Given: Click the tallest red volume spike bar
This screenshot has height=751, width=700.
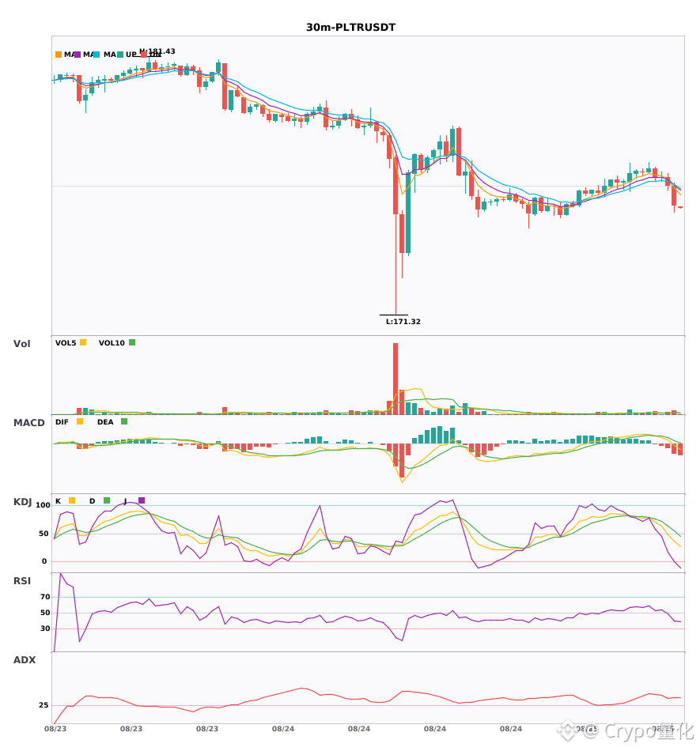Looking at the screenshot, I should [395, 379].
